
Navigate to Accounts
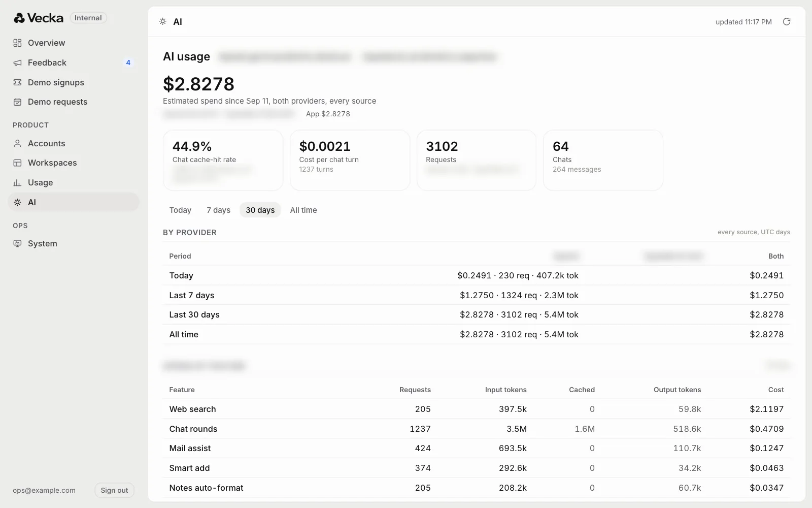[74, 143]
